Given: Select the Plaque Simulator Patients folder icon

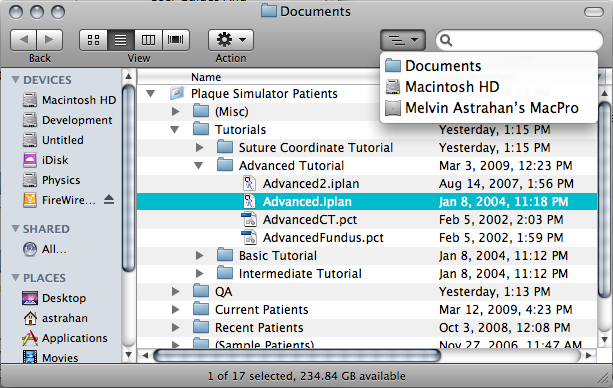Looking at the screenshot, I should (x=177, y=93).
